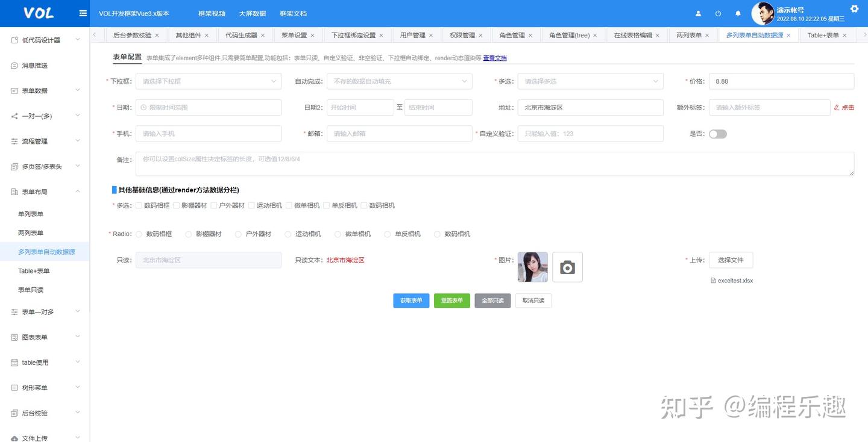Open 框架文档 in the top menu
Viewport: 868px width, 442px height.
(x=292, y=13)
